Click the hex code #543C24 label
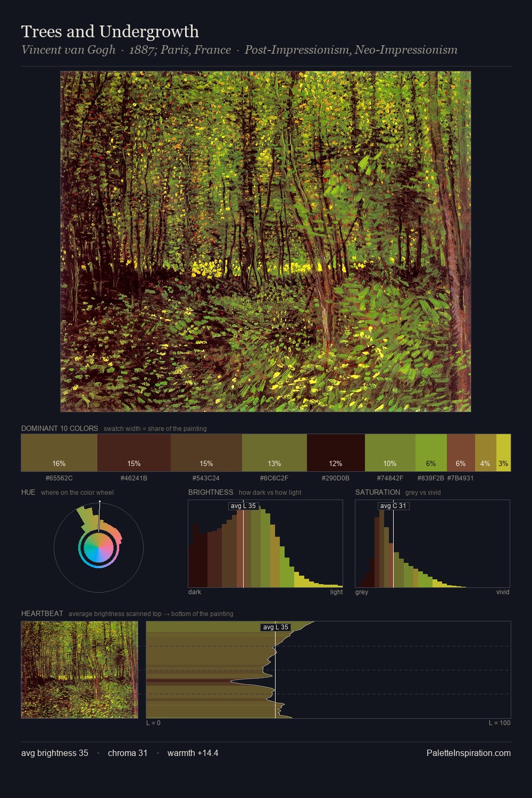Image resolution: width=532 pixels, height=798 pixels. 206,478
